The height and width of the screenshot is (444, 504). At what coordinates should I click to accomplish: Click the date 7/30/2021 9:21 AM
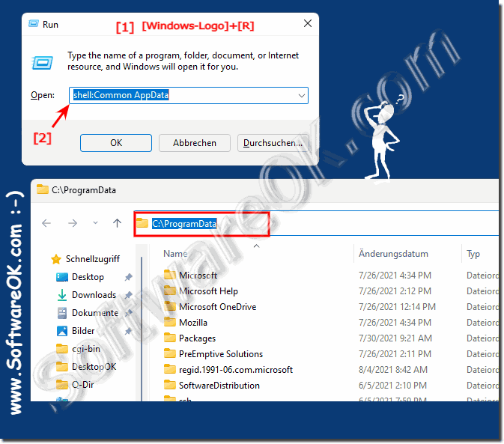(x=395, y=338)
